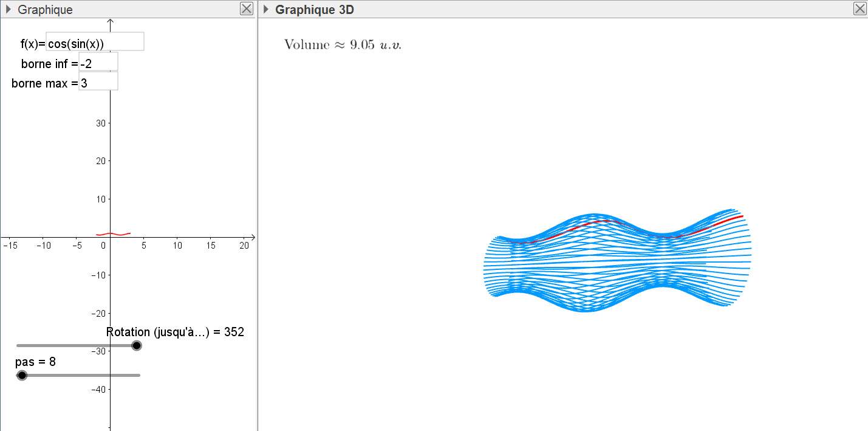Click the Rotation (jusqu'à...) = 352 label
Viewport: 868px width, 431px height.
pyautogui.click(x=175, y=332)
